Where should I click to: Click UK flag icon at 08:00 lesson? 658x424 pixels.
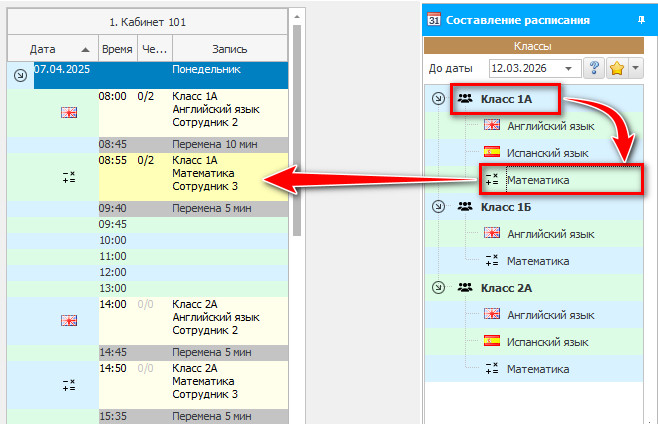68,113
